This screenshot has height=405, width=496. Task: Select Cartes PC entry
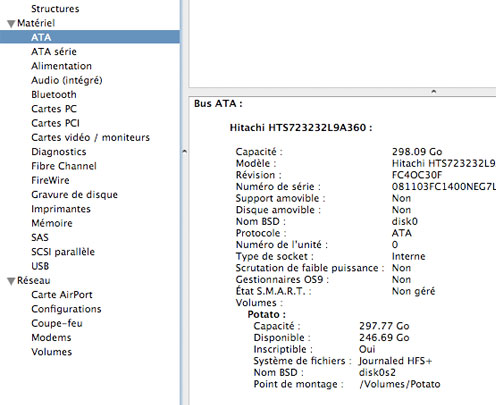(x=54, y=109)
